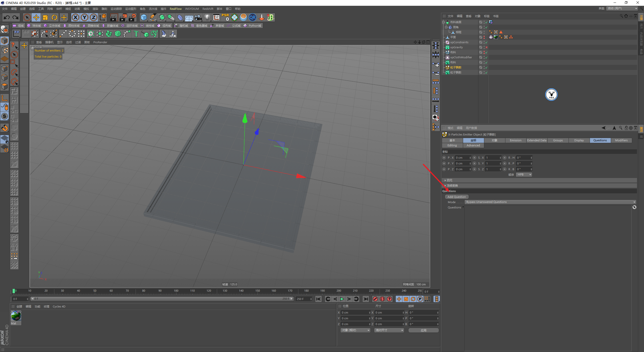Image resolution: width=644 pixels, height=352 pixels.
Task: Click the Python field (Python域)
Action: click(x=252, y=26)
